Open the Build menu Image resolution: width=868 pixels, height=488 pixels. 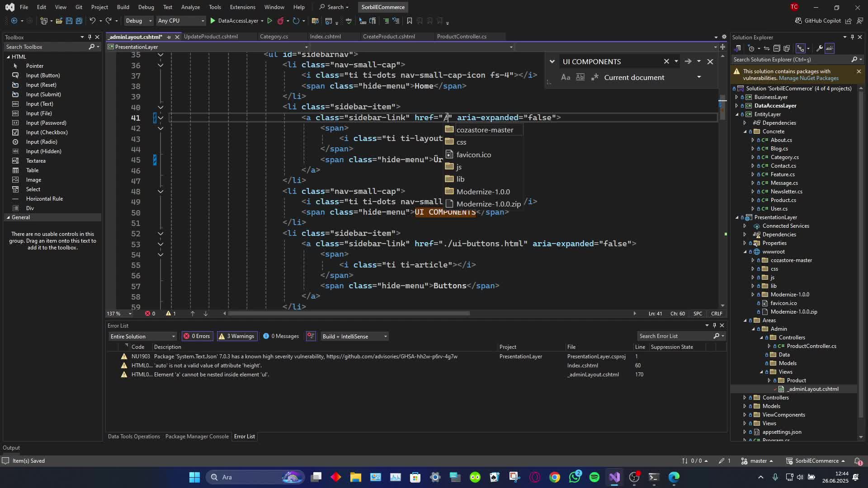coord(123,7)
